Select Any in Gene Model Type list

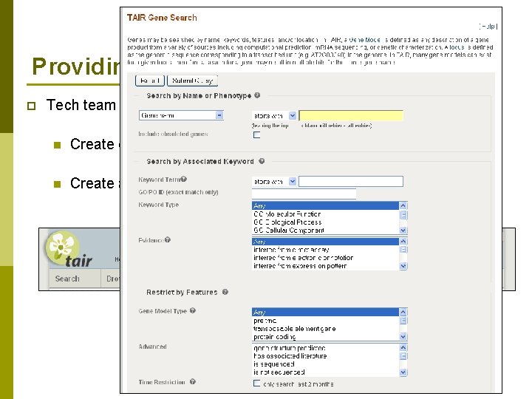coord(325,312)
